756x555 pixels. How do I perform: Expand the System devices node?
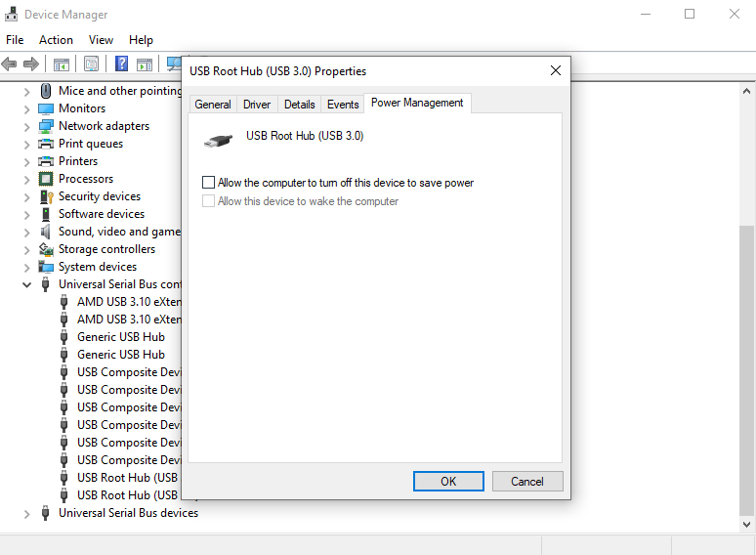[x=27, y=267]
